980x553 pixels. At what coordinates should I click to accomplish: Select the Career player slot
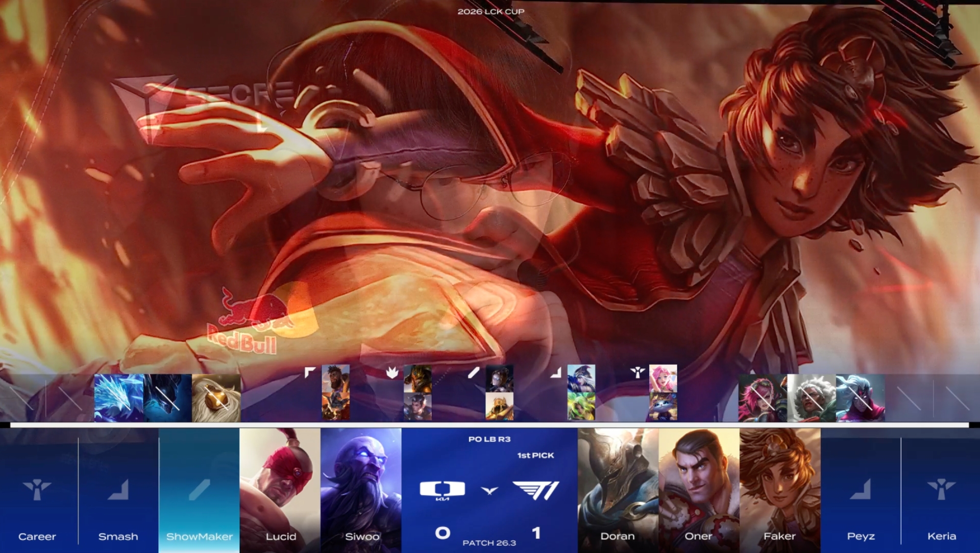[x=37, y=490]
